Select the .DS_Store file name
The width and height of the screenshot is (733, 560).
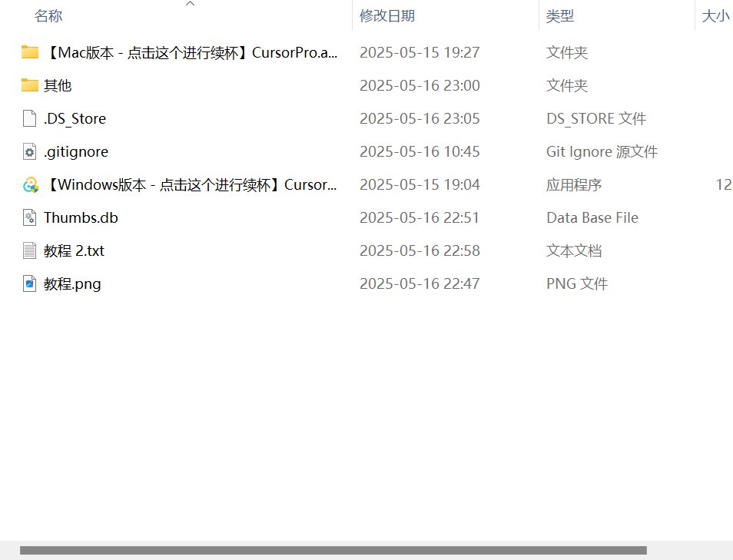click(75, 119)
